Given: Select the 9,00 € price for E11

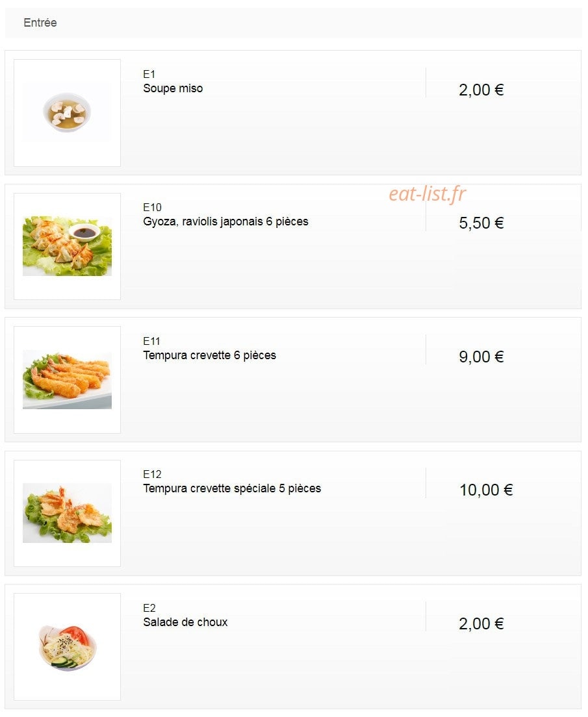Looking at the screenshot, I should pyautogui.click(x=481, y=357).
